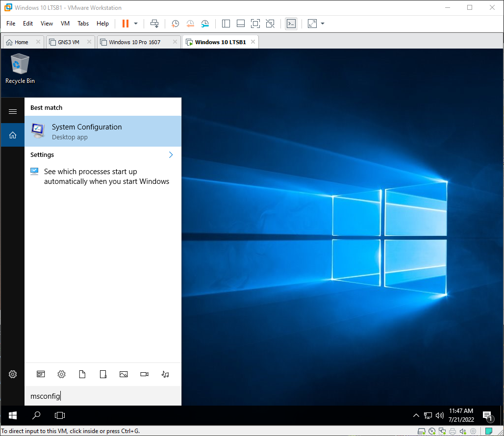Take a snapshot of the VM
Screen dimensions: 504x436
pyautogui.click(x=175, y=24)
